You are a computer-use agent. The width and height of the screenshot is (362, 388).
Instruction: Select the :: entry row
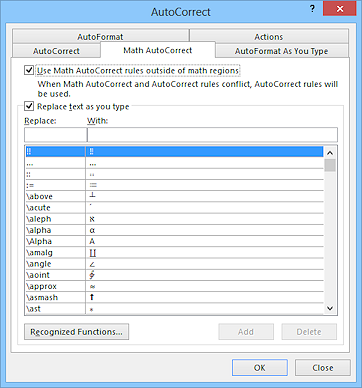click(x=174, y=174)
